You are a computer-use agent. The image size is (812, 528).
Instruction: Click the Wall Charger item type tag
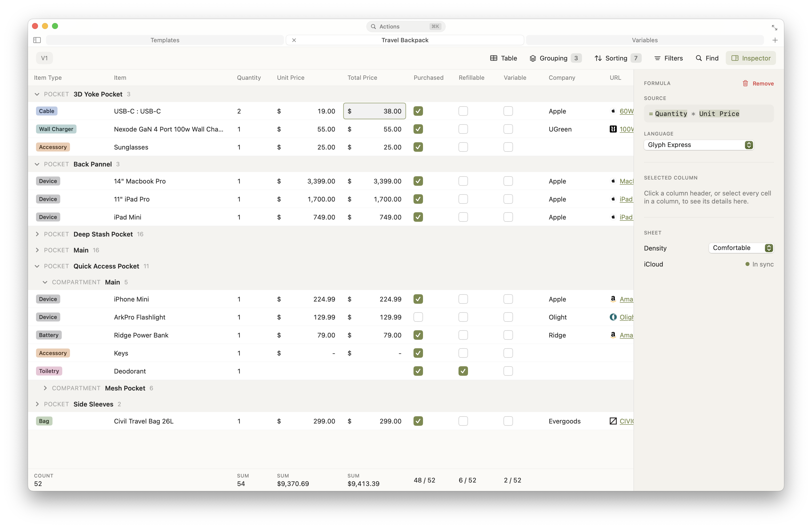56,129
